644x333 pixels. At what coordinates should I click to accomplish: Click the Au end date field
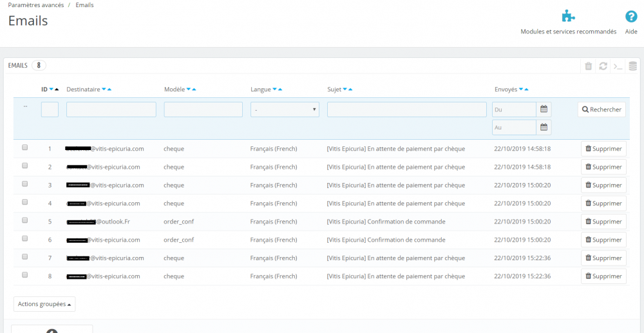click(x=514, y=128)
